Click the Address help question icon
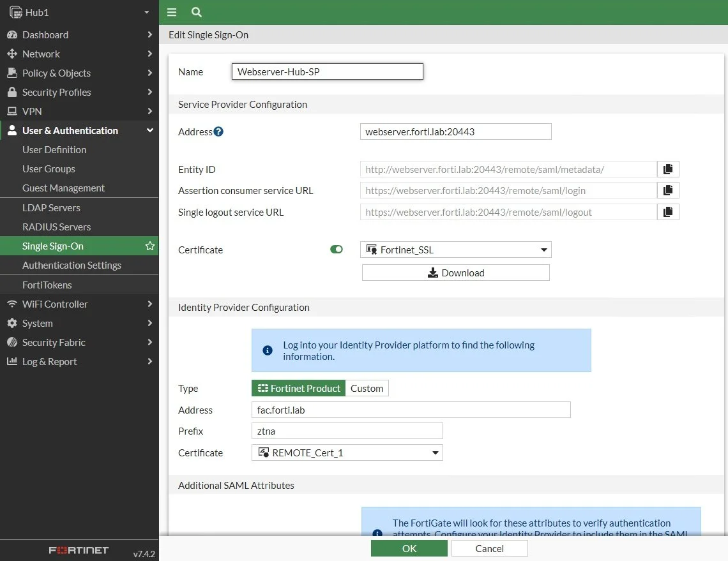This screenshot has height=561, width=728. point(218,131)
